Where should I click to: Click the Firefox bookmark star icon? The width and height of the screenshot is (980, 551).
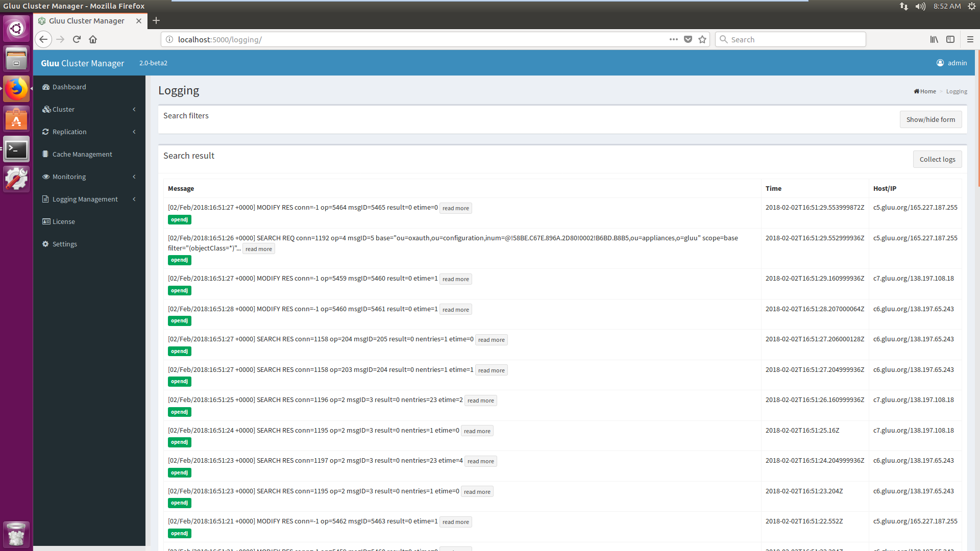click(x=702, y=39)
